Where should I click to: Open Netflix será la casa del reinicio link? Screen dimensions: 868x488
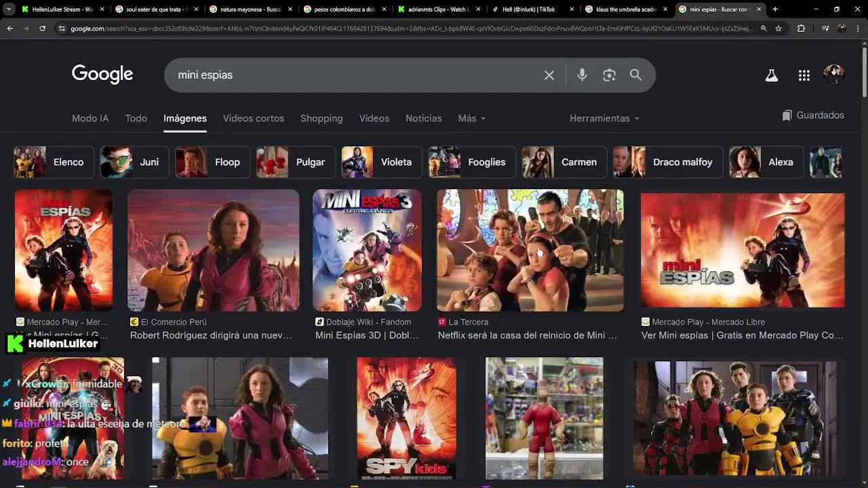point(528,335)
